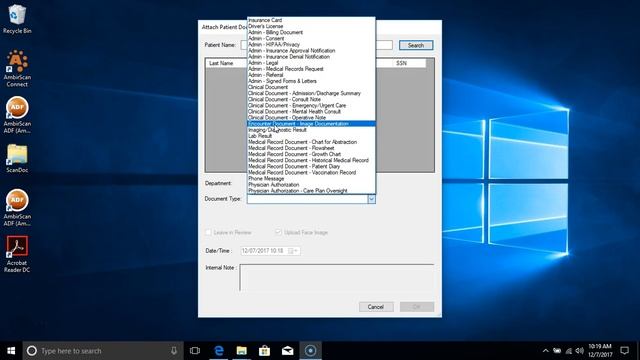Choose Admin - Billing Document

311,32
